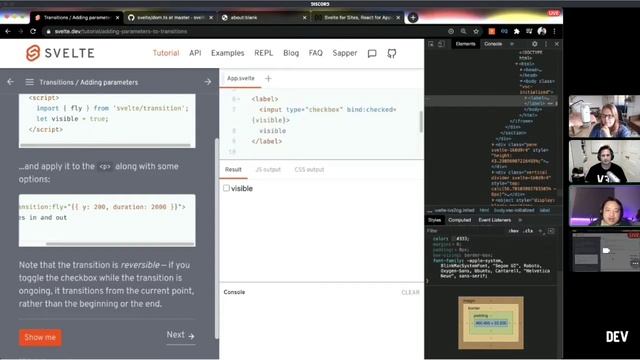Open the Computed styles tab
The height and width of the screenshot is (360, 640).
(460, 220)
